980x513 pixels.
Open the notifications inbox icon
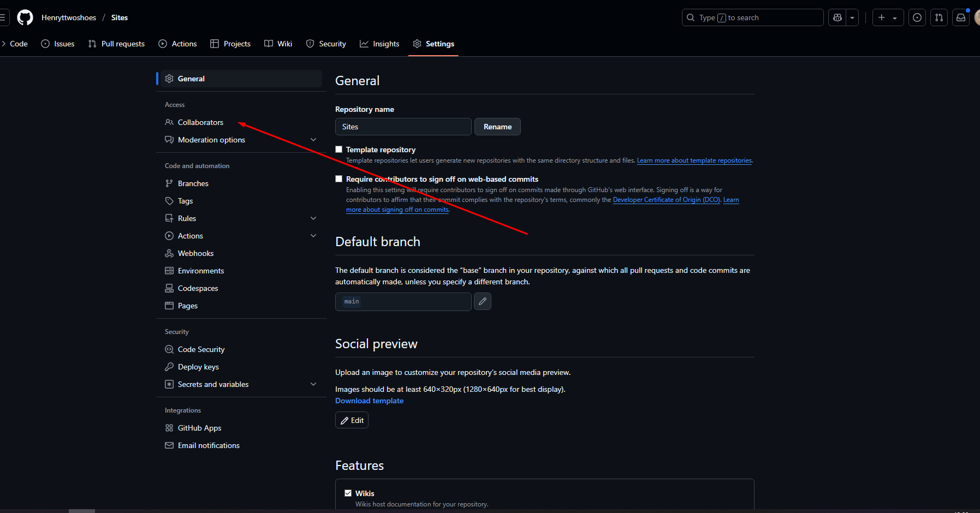click(961, 17)
